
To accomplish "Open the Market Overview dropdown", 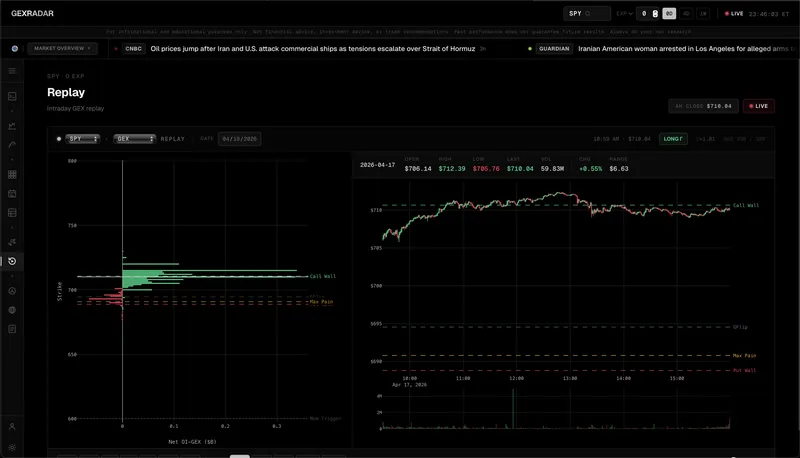I will [62, 48].
